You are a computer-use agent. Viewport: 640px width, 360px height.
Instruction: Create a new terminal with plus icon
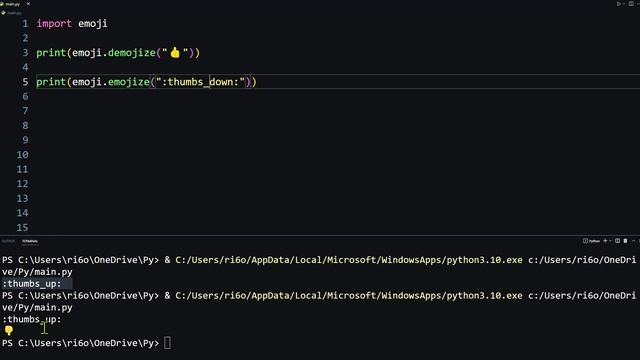tap(605, 241)
